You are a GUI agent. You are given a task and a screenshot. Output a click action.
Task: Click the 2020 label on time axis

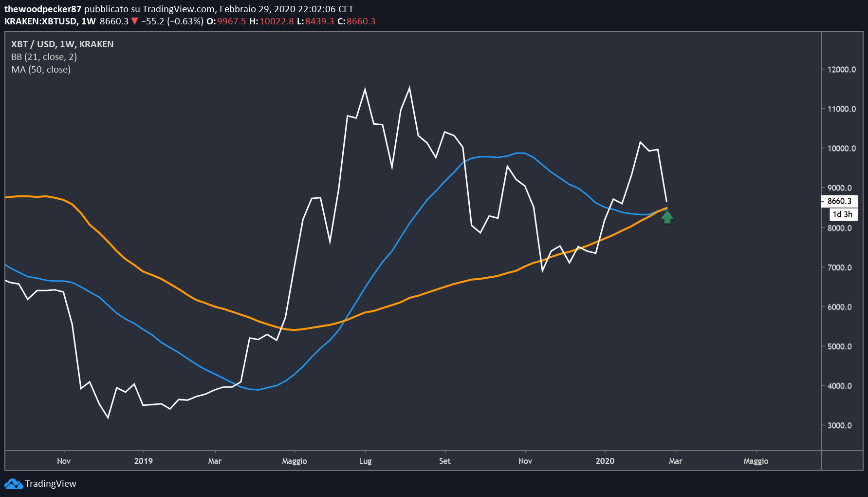(605, 461)
